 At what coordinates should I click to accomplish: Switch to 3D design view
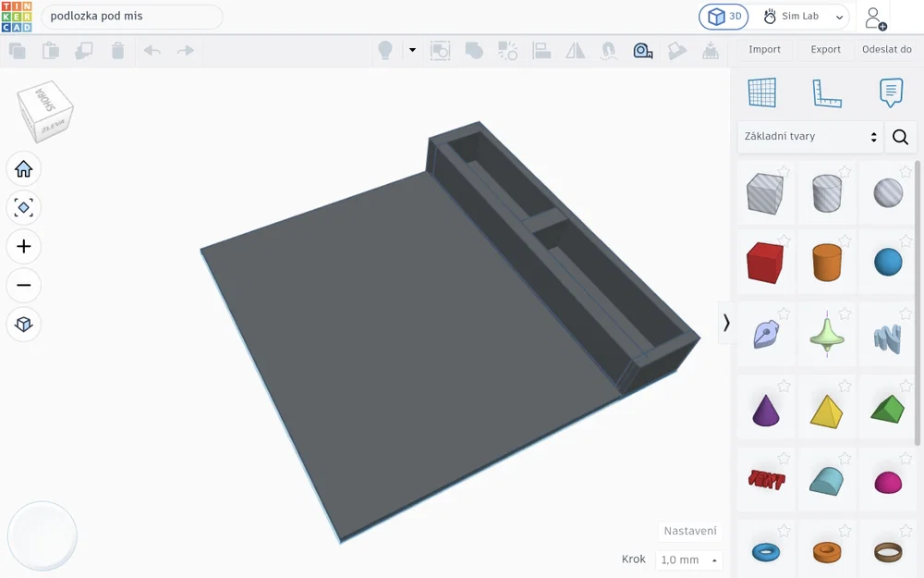pyautogui.click(x=723, y=17)
